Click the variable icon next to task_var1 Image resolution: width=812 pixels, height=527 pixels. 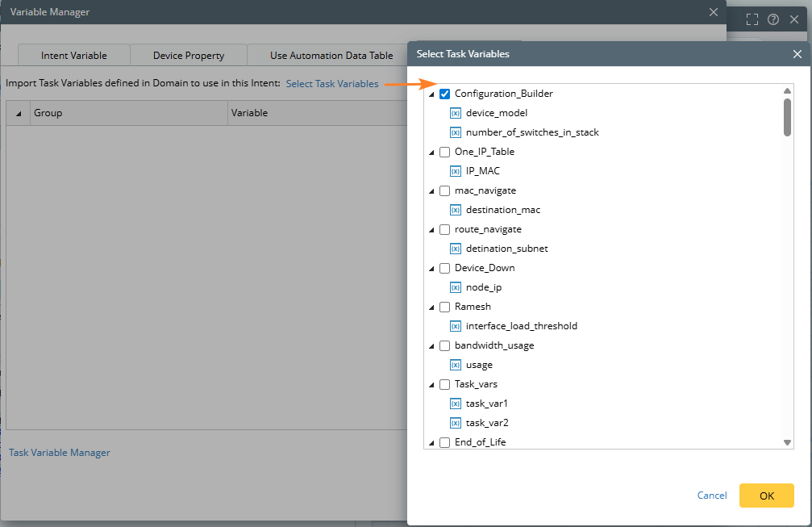(455, 404)
